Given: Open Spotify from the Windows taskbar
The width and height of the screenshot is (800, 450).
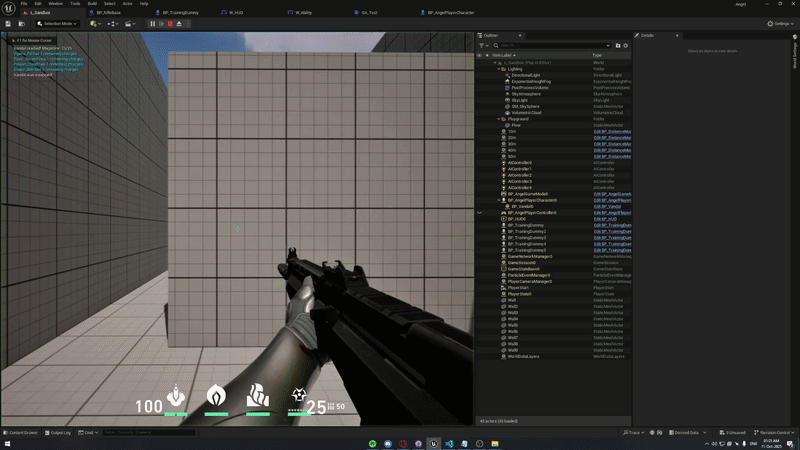Looking at the screenshot, I should [372, 443].
